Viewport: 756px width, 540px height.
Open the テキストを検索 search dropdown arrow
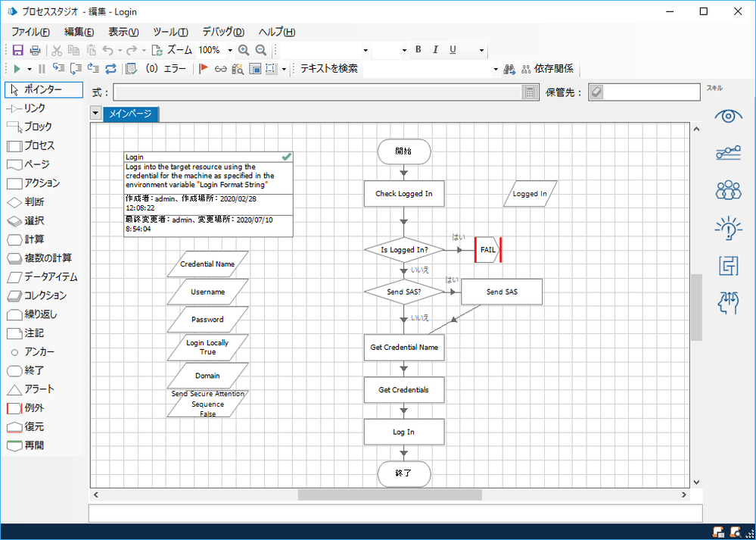495,69
